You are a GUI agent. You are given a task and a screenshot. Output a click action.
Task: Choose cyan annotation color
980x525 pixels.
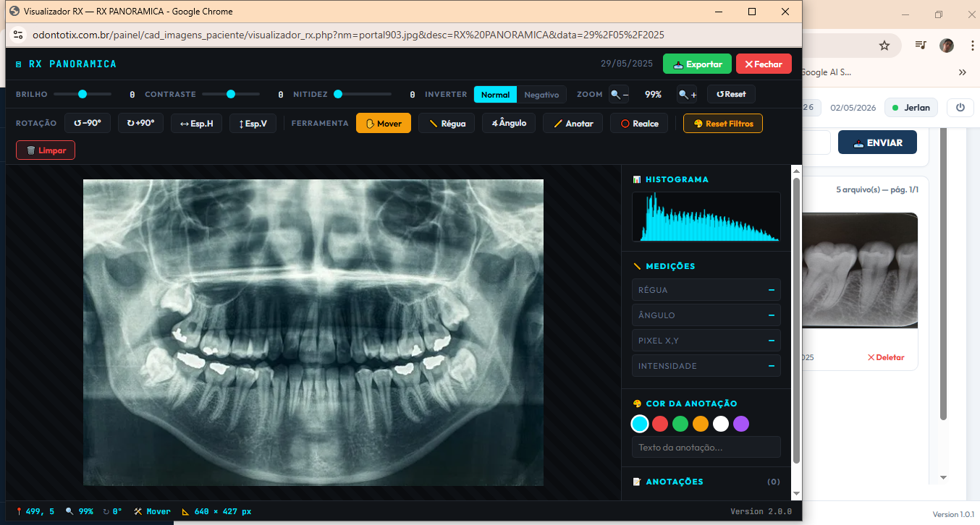[x=640, y=424]
